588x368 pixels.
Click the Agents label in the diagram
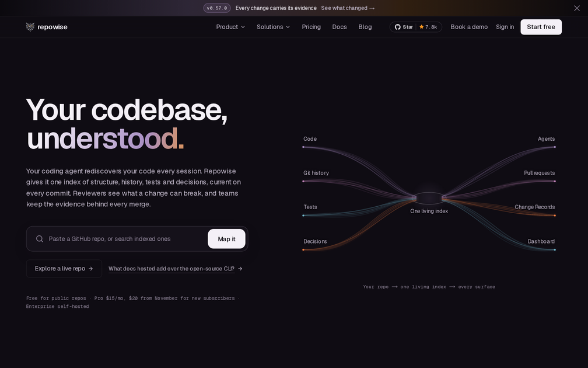point(546,139)
